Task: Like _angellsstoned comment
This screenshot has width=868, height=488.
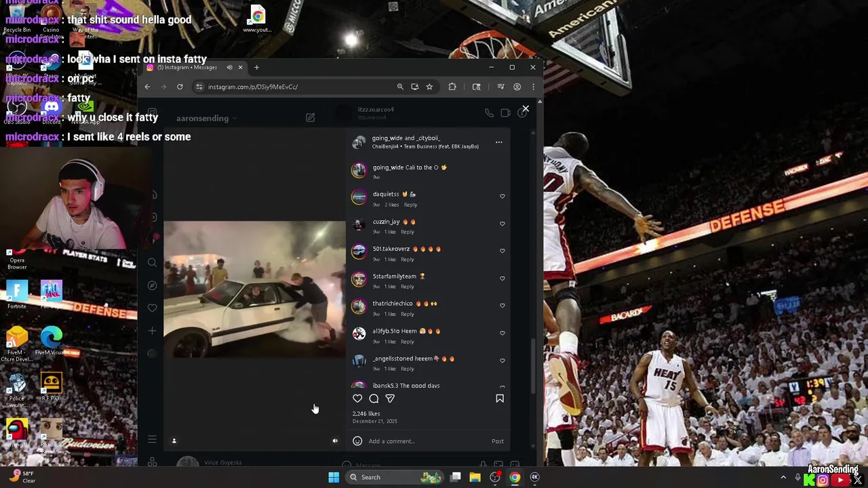Action: pyautogui.click(x=502, y=361)
